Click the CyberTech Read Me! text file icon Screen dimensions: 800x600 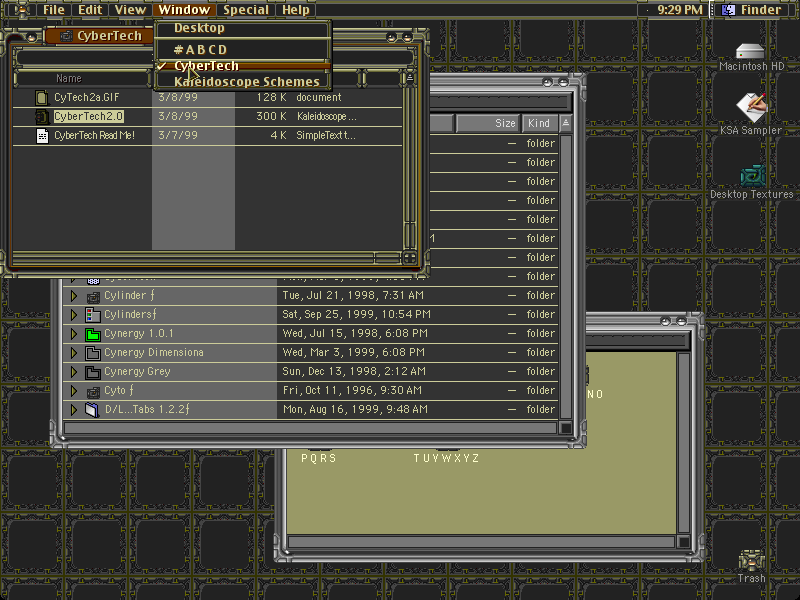[42, 136]
